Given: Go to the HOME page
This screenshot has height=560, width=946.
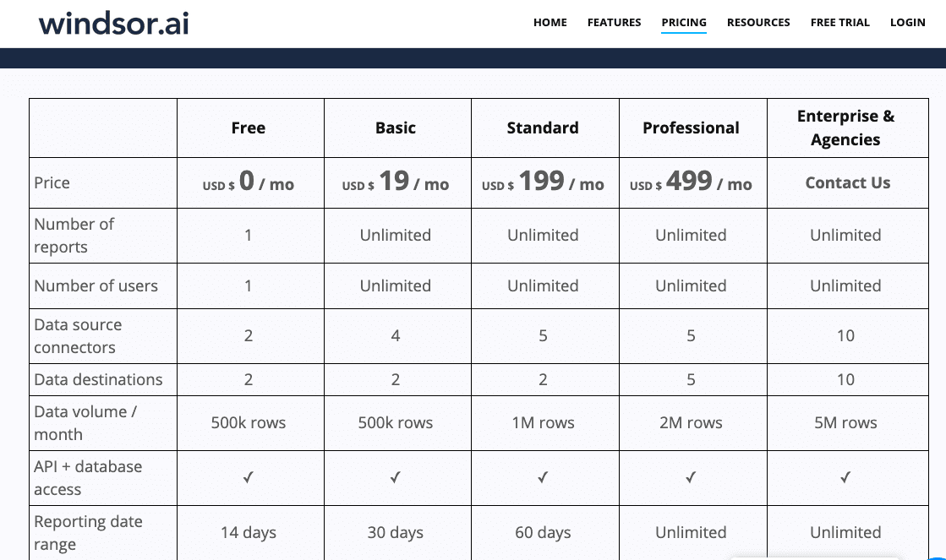Looking at the screenshot, I should [x=550, y=23].
